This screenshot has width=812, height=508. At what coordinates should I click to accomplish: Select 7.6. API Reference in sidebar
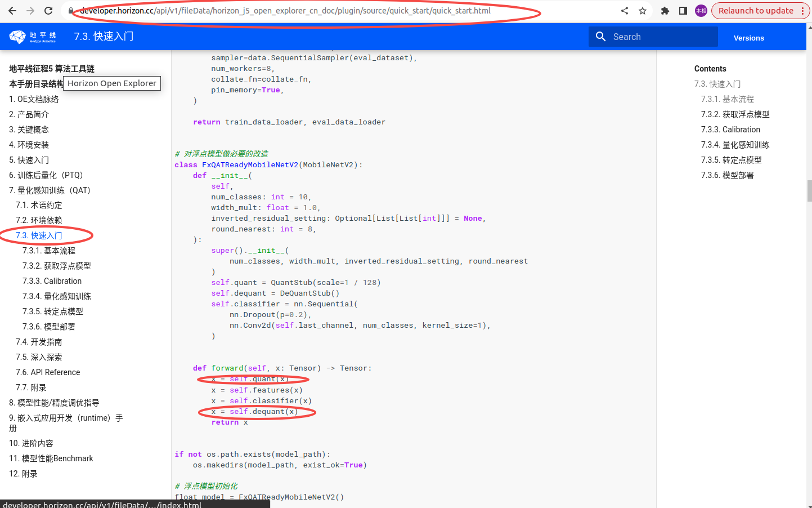[48, 372]
